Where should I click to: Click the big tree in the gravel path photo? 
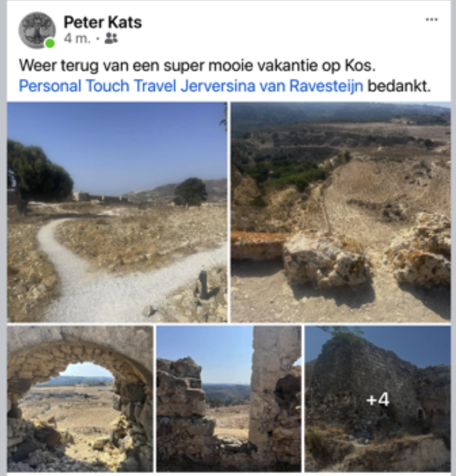[x=41, y=171]
